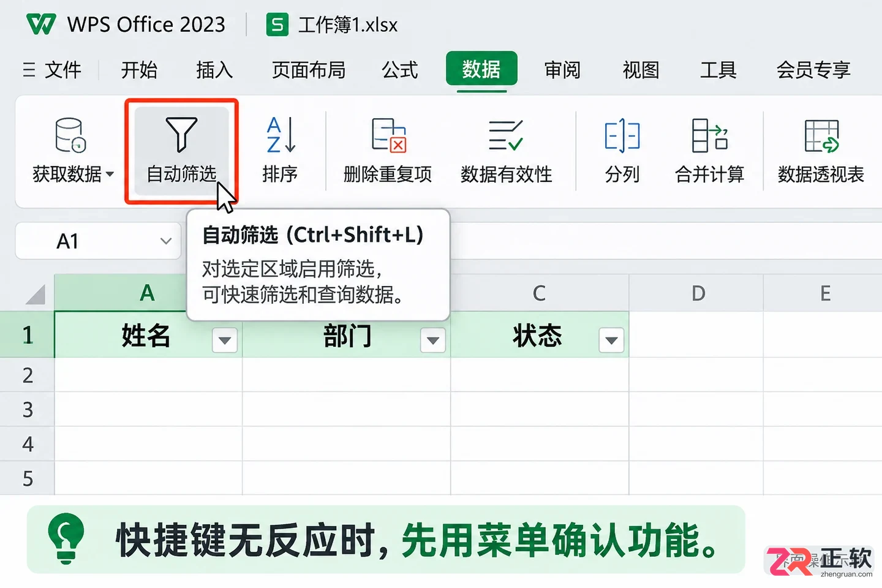This screenshot has height=588, width=882.
Task: Select row 5 header
Action: click(x=27, y=478)
